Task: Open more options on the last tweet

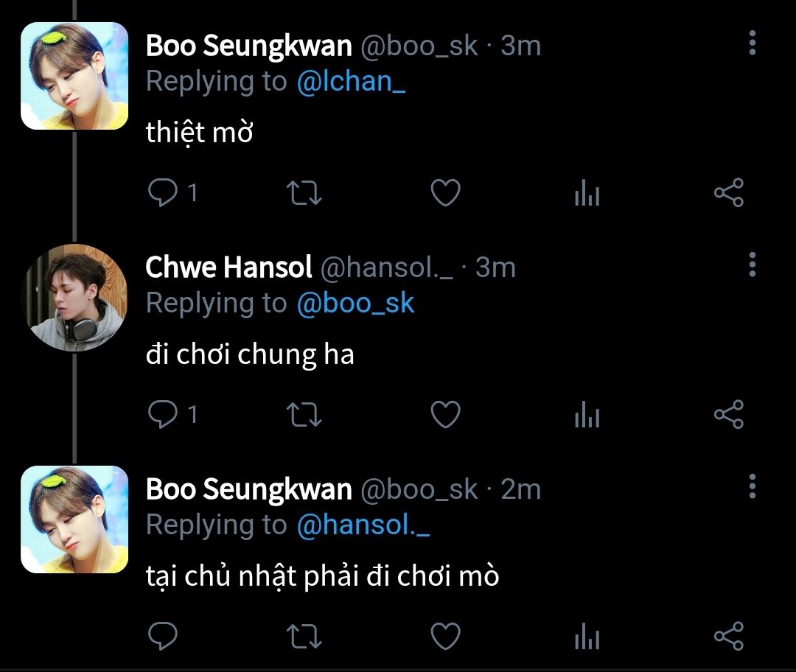Action: click(x=752, y=486)
